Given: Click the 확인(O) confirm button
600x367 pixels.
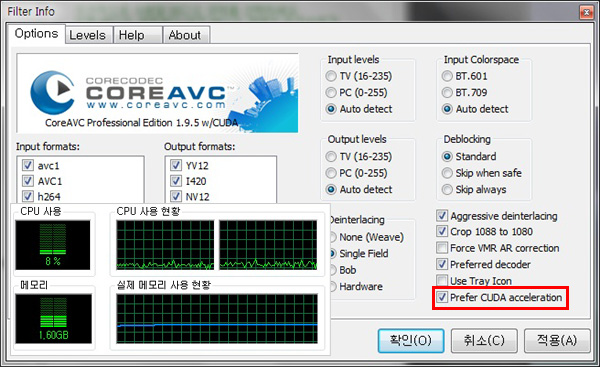Looking at the screenshot, I should (411, 340).
